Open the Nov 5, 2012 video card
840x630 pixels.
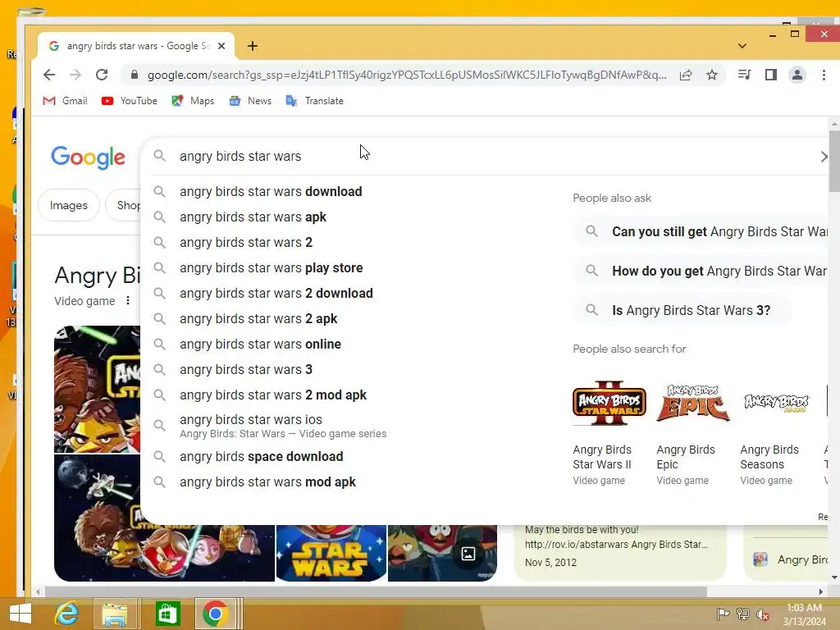click(620, 553)
